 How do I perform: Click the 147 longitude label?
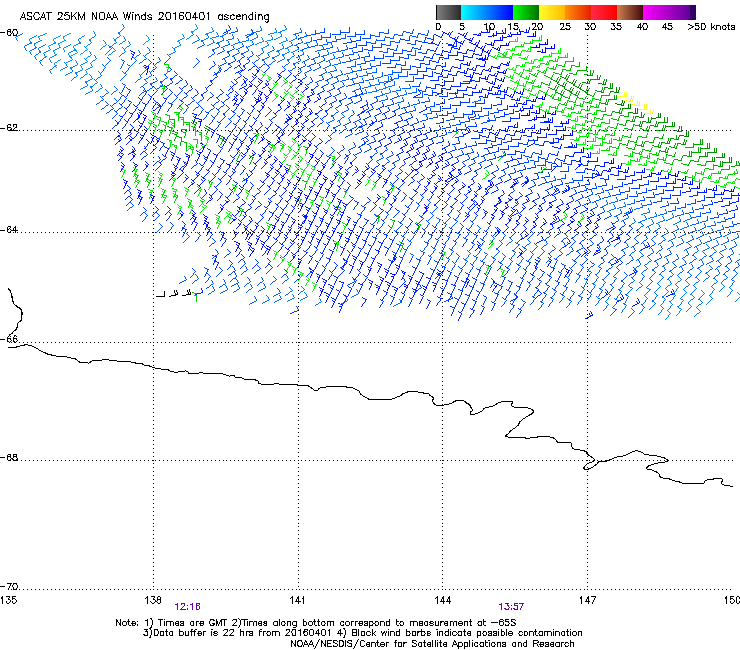(587, 600)
